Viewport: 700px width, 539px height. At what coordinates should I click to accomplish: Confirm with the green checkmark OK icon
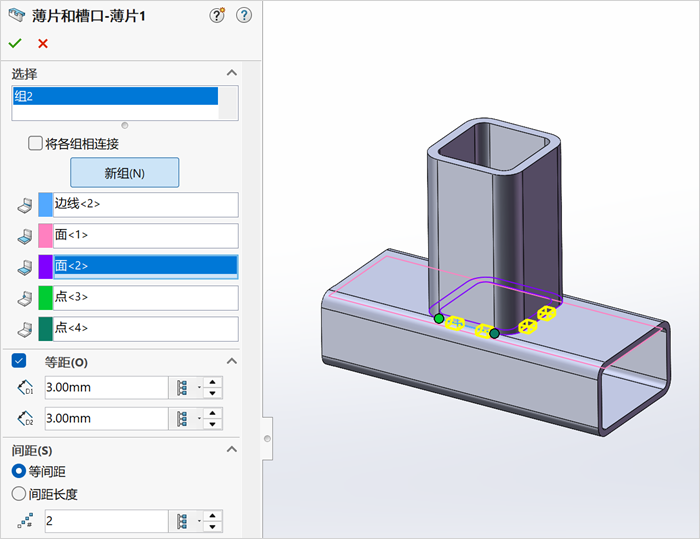15,43
